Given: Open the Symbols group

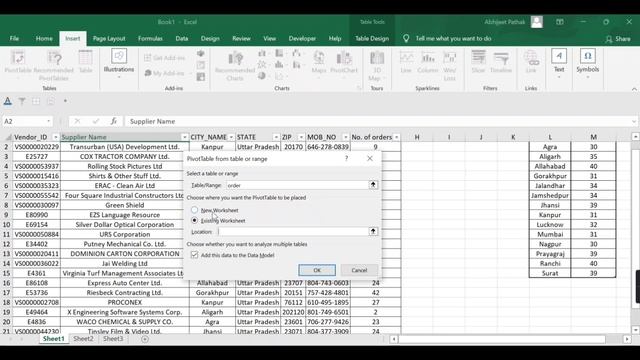Looking at the screenshot, I should coord(588,63).
